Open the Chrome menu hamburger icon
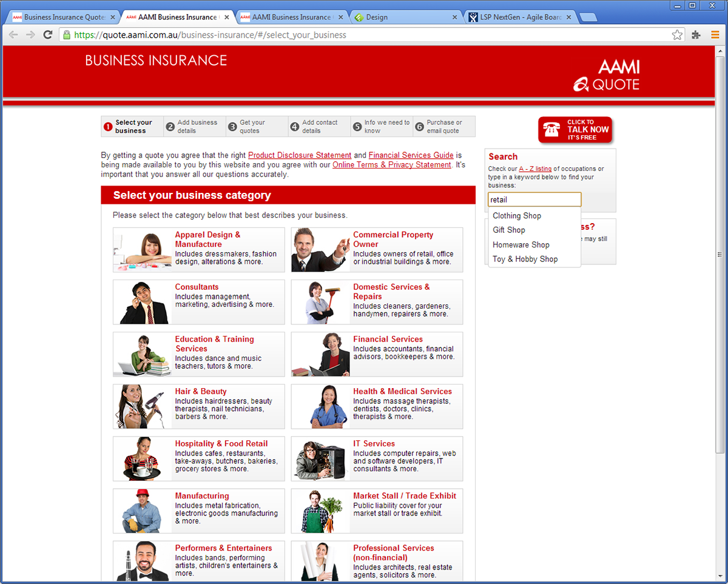Image resolution: width=728 pixels, height=584 pixels. tap(715, 35)
